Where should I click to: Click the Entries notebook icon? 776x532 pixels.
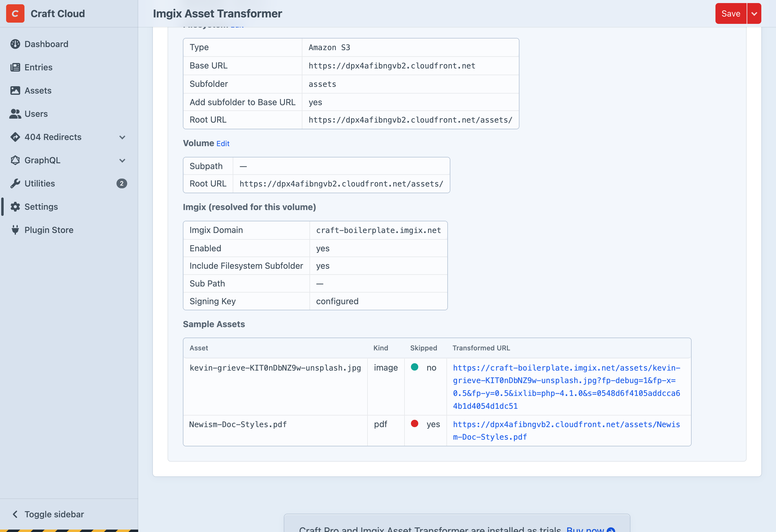click(x=15, y=67)
